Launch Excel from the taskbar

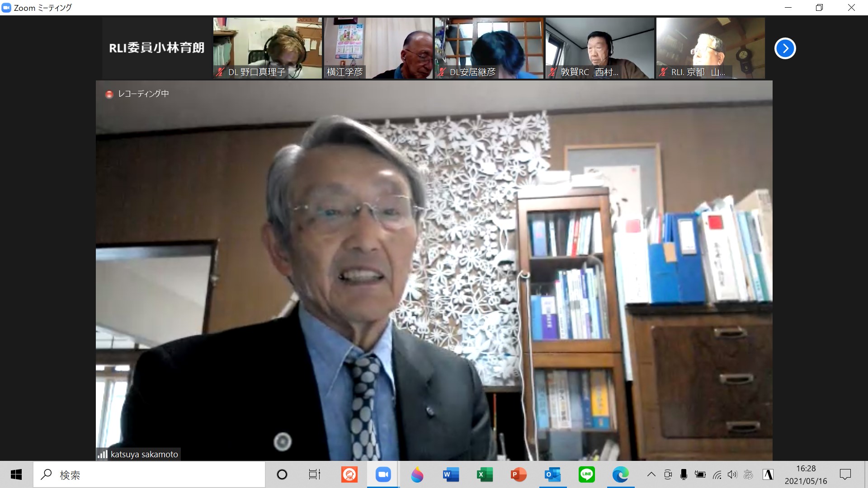(485, 474)
